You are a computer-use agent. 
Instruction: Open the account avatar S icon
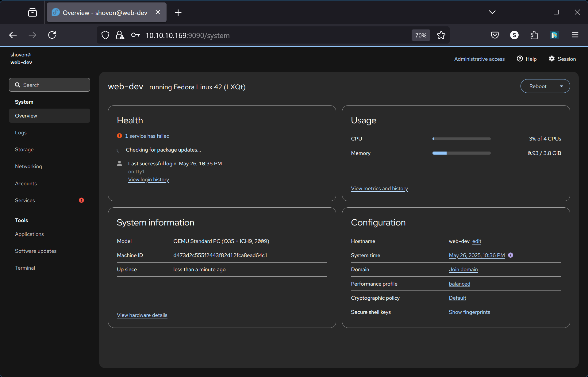[x=514, y=35]
